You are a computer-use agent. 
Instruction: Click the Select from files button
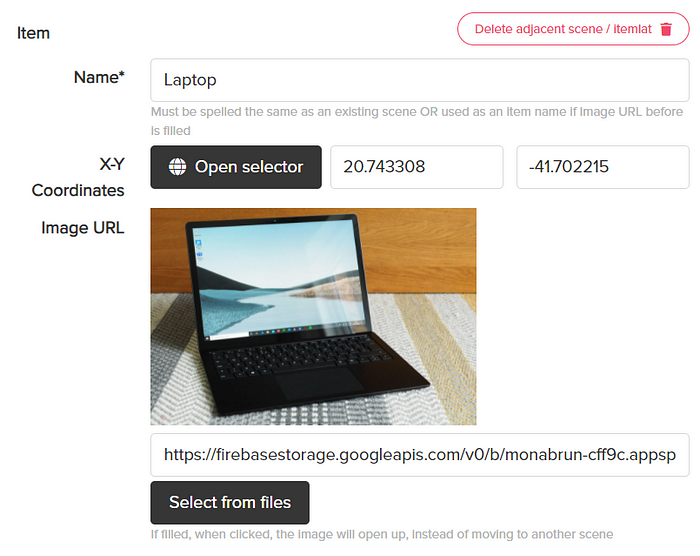coord(230,502)
